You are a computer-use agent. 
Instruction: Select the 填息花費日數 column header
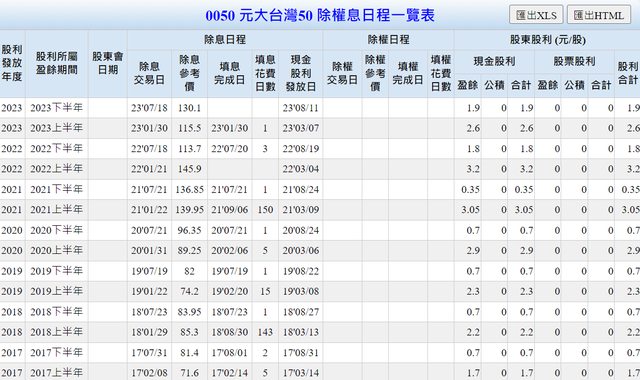point(265,73)
